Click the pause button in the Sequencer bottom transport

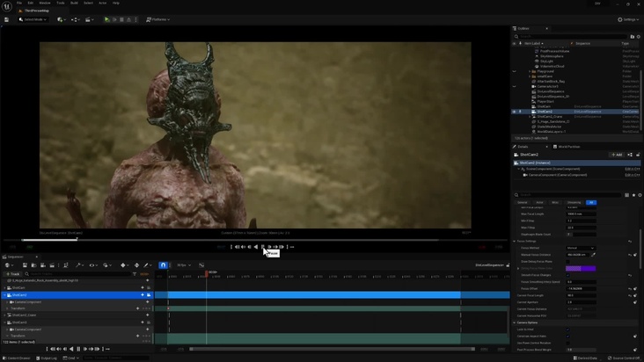click(x=78, y=349)
